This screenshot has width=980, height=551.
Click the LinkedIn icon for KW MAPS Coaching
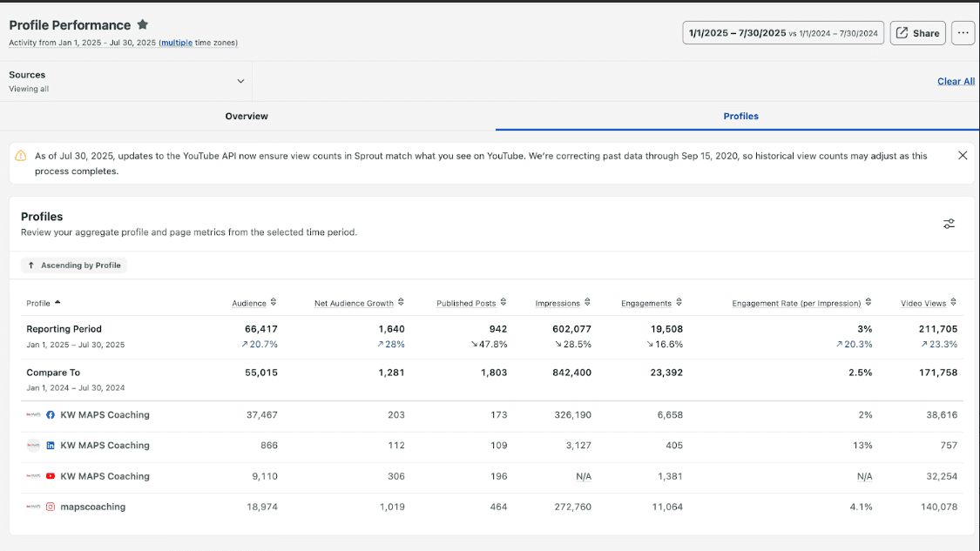(51, 446)
